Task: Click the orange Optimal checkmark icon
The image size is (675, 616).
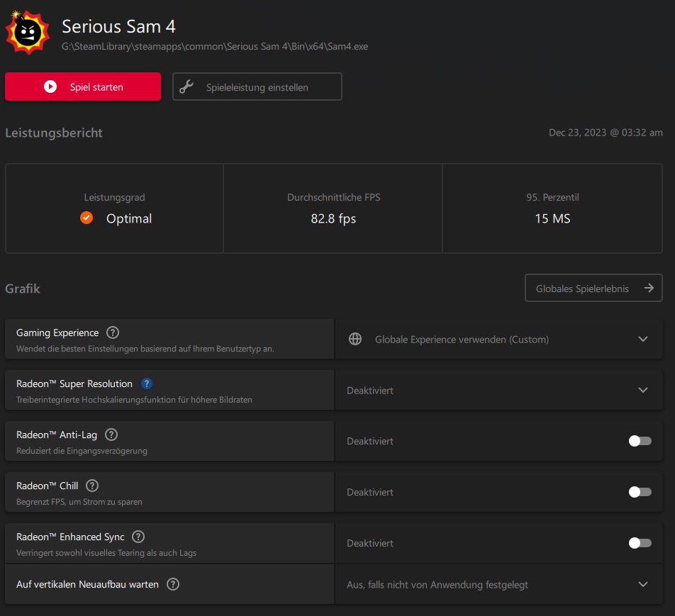Action: pos(87,218)
